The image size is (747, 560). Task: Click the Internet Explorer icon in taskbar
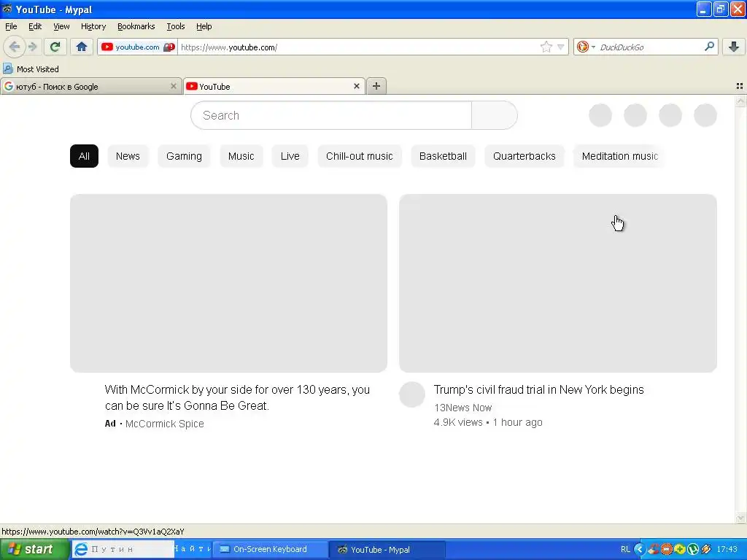coord(81,549)
